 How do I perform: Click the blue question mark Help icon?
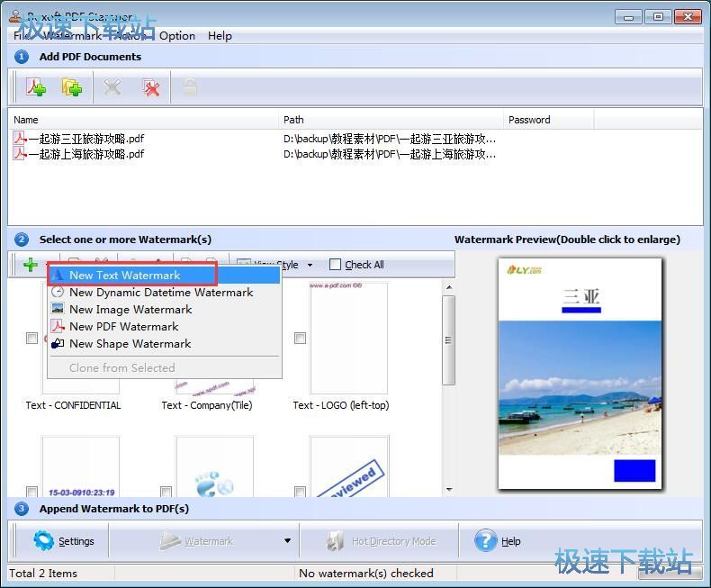(486, 541)
